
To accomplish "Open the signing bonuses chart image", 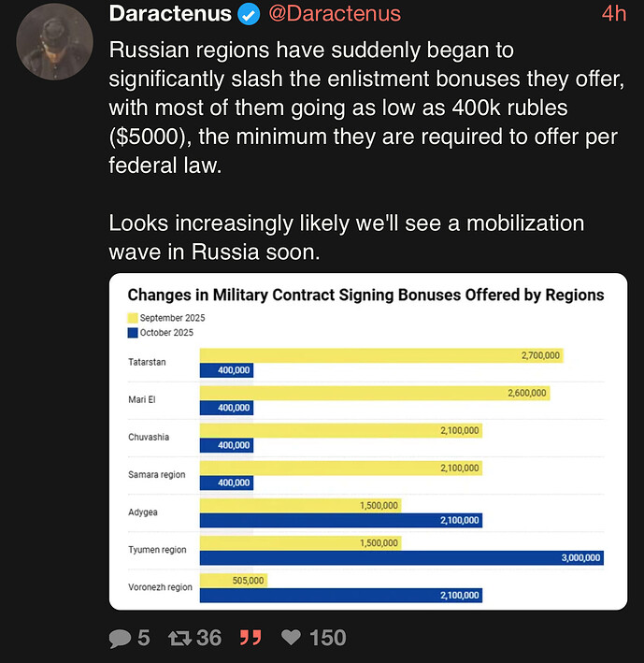I will click(x=367, y=440).
